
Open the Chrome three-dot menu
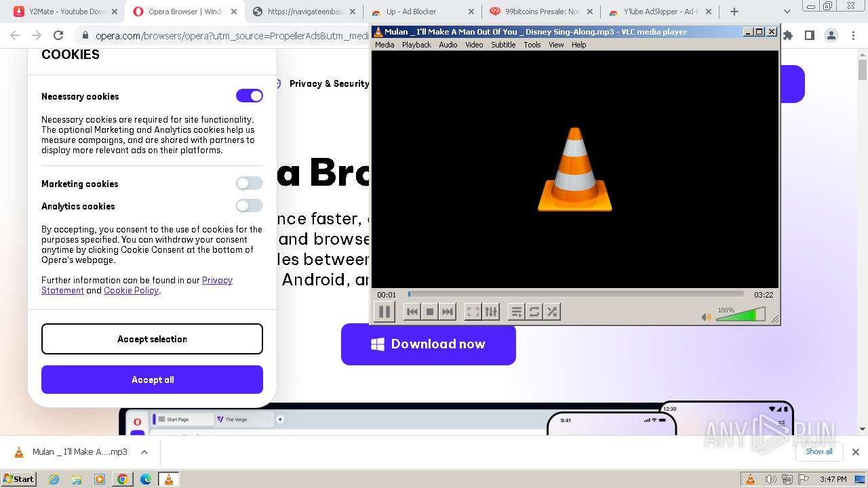853,35
